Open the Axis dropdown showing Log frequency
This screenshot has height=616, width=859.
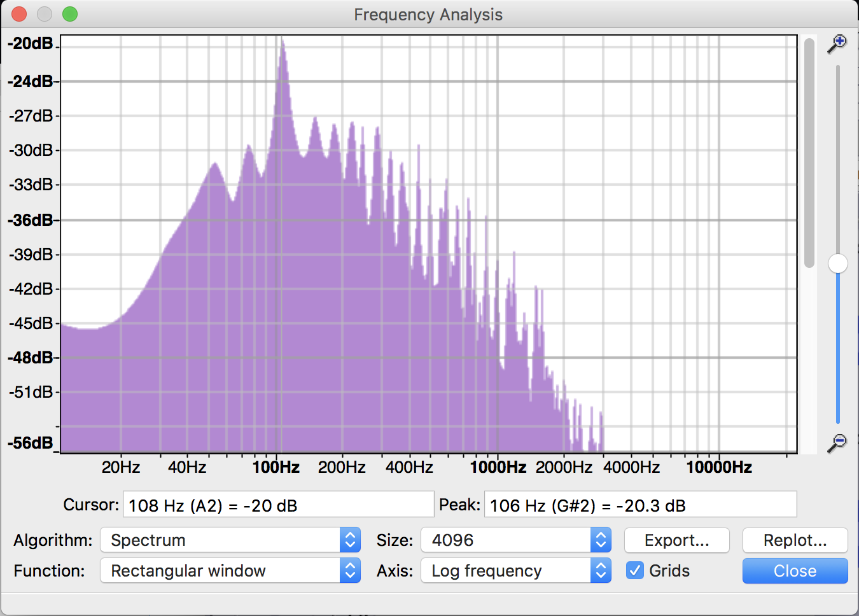pyautogui.click(x=516, y=571)
